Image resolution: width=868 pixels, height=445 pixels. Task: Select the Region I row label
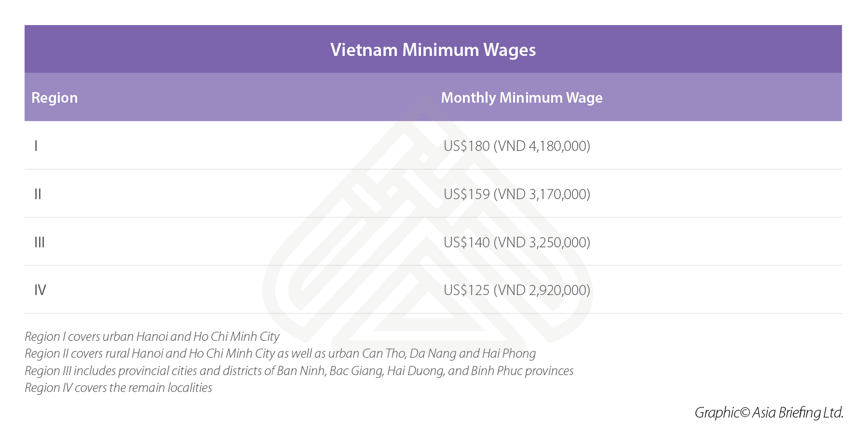tap(36, 146)
